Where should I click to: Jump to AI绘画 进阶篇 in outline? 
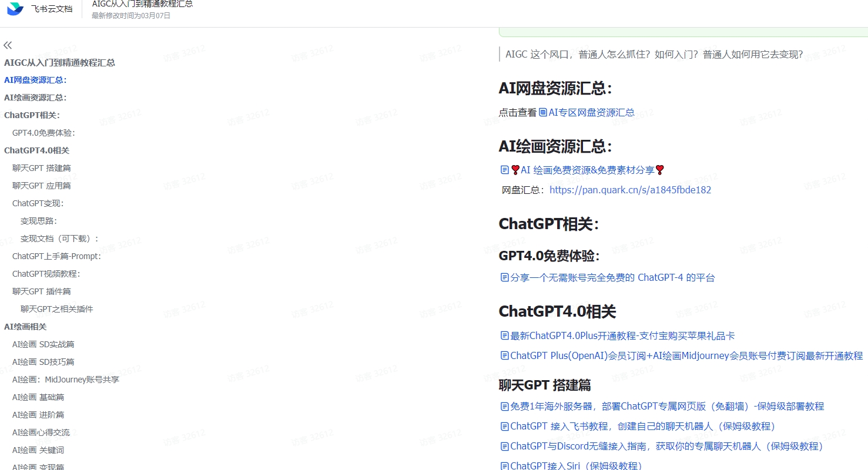pos(38,415)
